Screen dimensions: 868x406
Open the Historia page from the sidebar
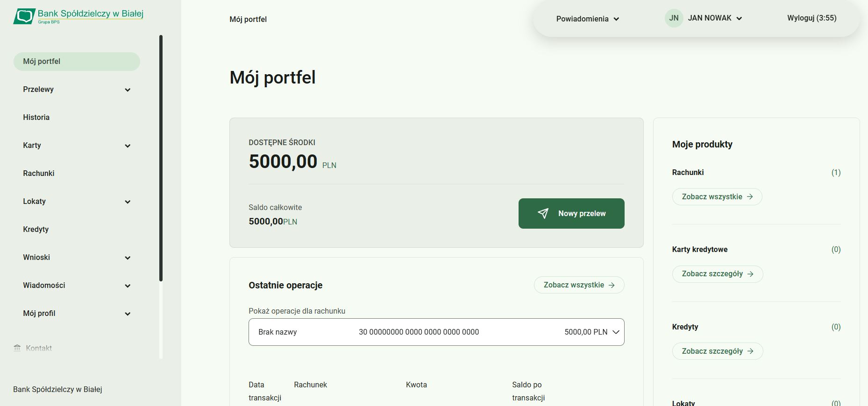(36, 117)
